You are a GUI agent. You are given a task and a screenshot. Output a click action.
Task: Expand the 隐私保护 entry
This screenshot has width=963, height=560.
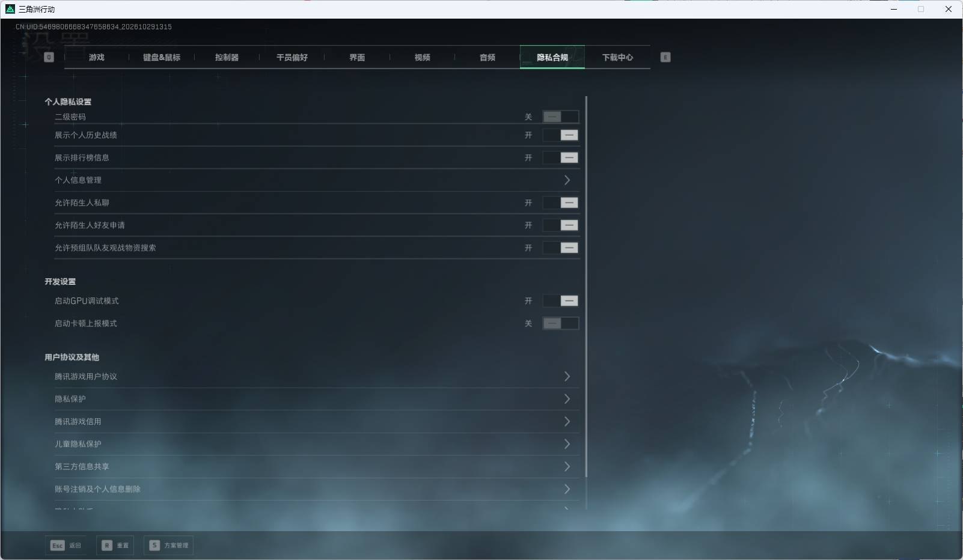pyautogui.click(x=317, y=399)
